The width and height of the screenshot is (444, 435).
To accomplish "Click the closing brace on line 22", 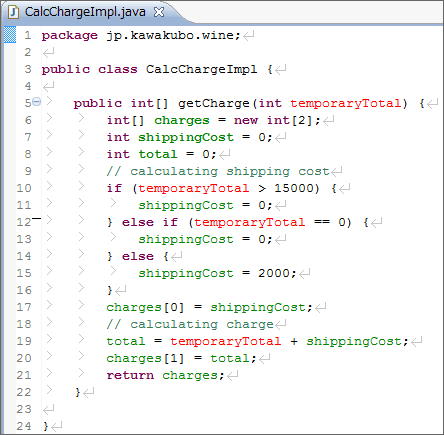I will (78, 392).
